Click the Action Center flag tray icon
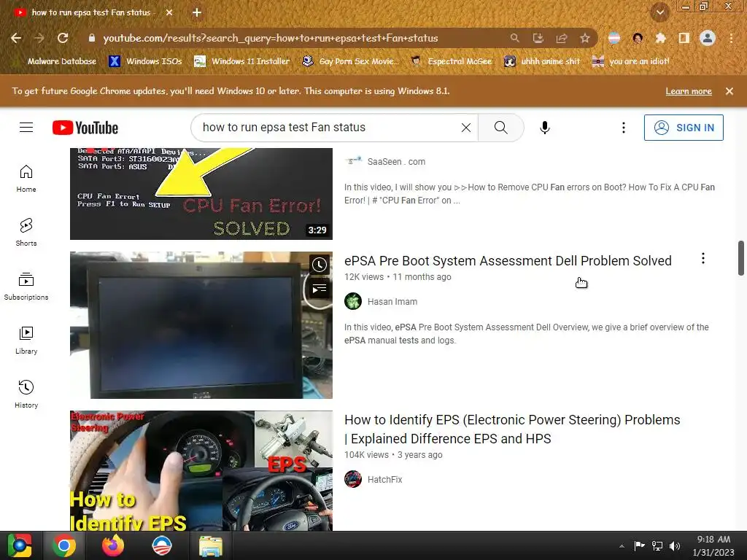 point(639,545)
